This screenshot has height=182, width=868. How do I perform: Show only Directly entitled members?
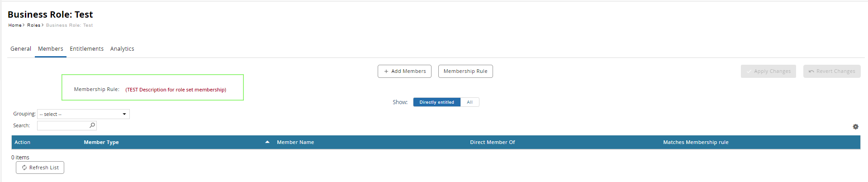click(436, 102)
